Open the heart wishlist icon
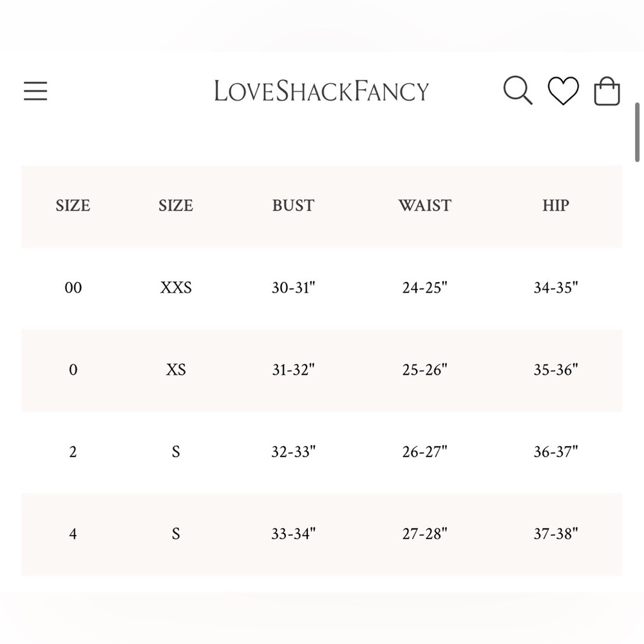This screenshot has height=644, width=644. pyautogui.click(x=563, y=91)
